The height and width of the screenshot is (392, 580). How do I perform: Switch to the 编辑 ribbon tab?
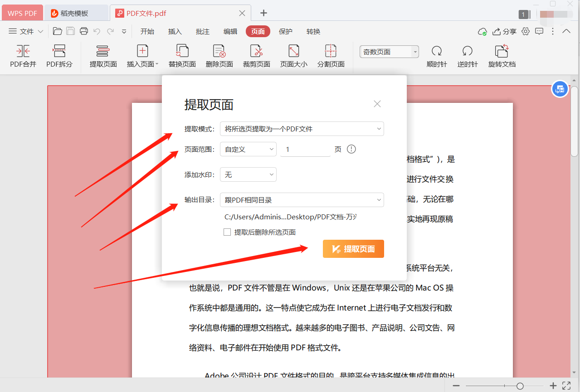point(229,31)
